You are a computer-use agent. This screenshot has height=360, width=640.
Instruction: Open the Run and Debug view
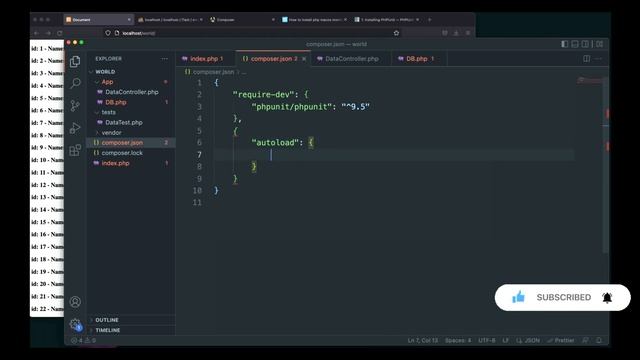click(75, 128)
